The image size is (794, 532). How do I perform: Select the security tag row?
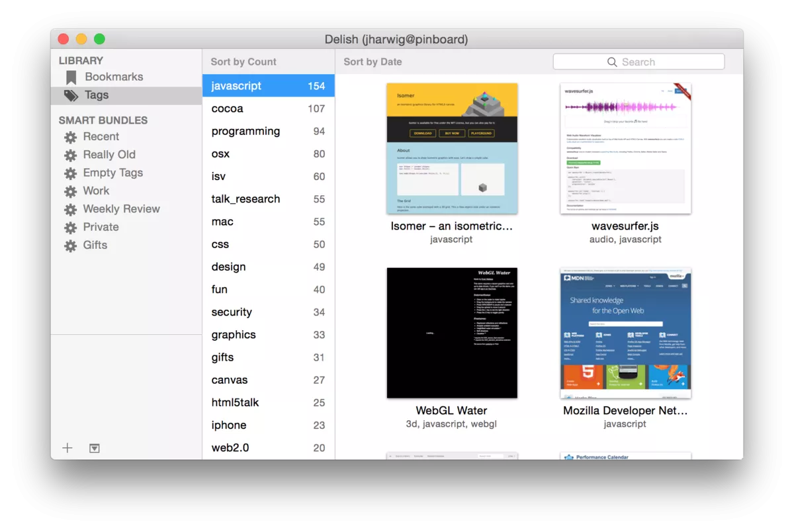coord(269,312)
